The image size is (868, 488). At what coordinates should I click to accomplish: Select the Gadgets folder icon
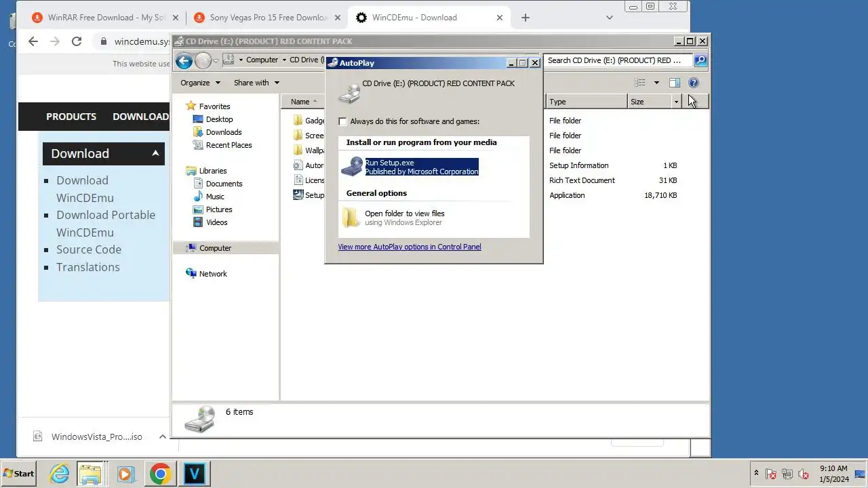298,121
